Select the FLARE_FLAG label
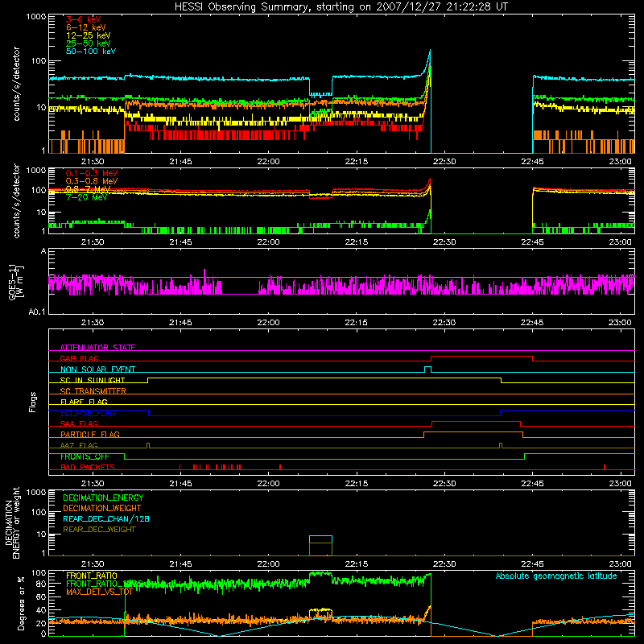 click(x=84, y=402)
